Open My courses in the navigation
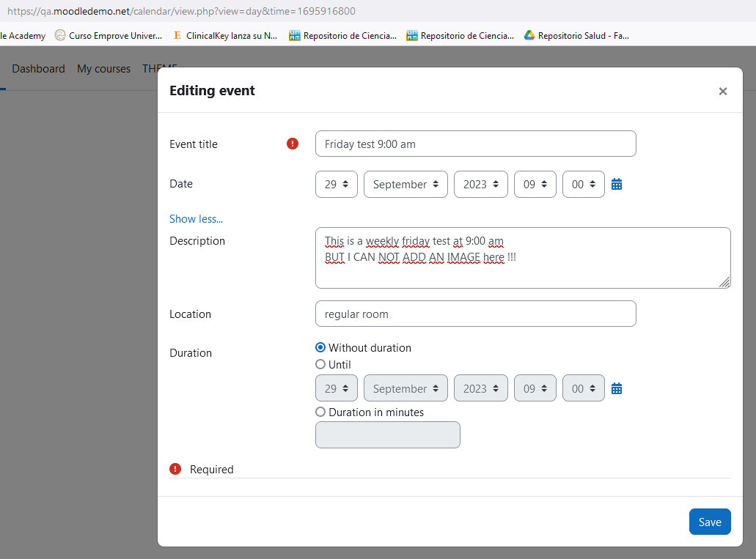 coord(103,69)
